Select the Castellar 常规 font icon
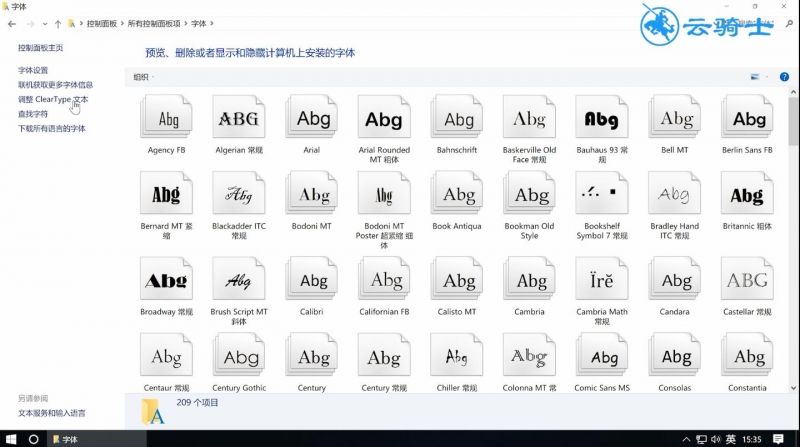Screen dimensions: 800x447 (747, 279)
